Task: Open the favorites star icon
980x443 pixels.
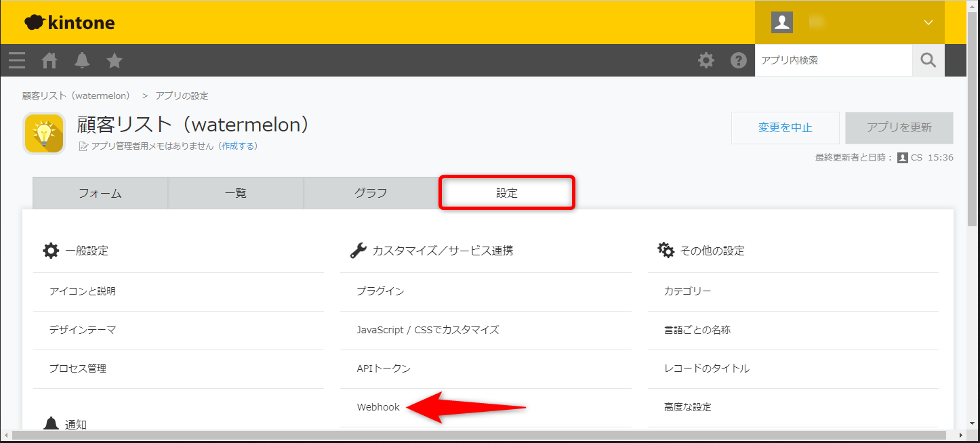Action: (x=115, y=61)
